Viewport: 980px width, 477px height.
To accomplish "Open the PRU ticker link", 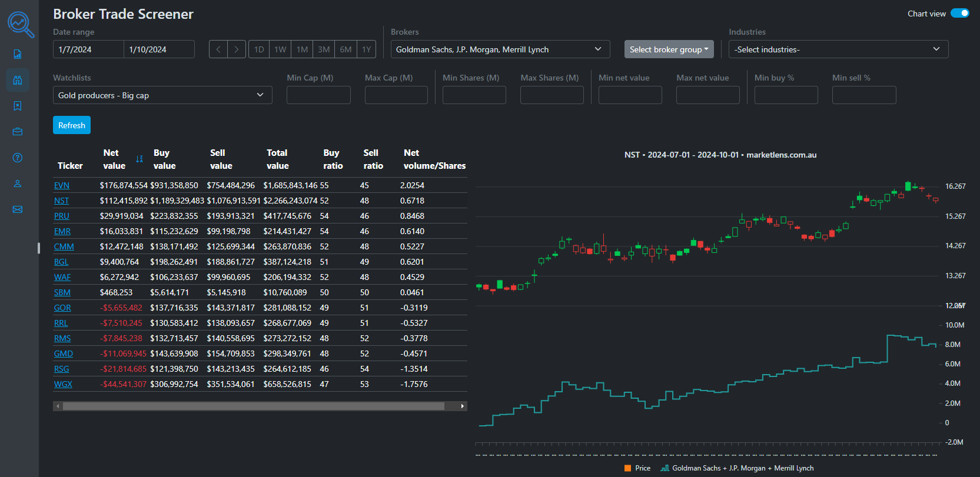I will 62,216.
